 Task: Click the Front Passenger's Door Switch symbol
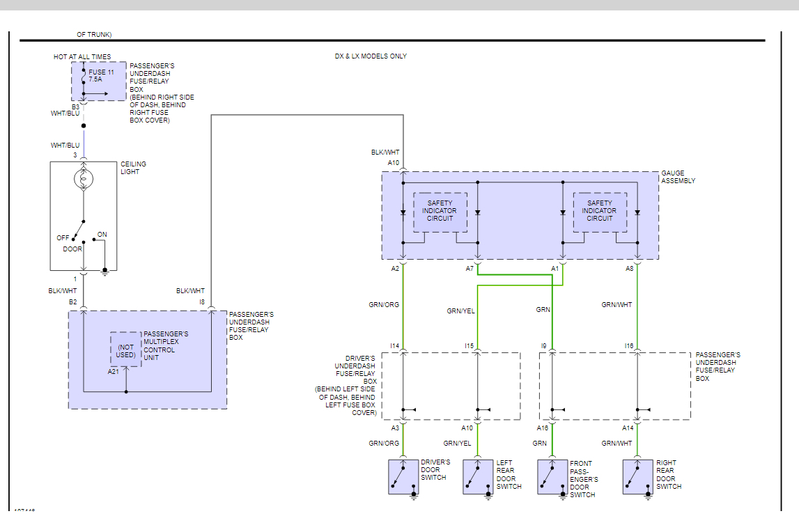[x=552, y=477]
